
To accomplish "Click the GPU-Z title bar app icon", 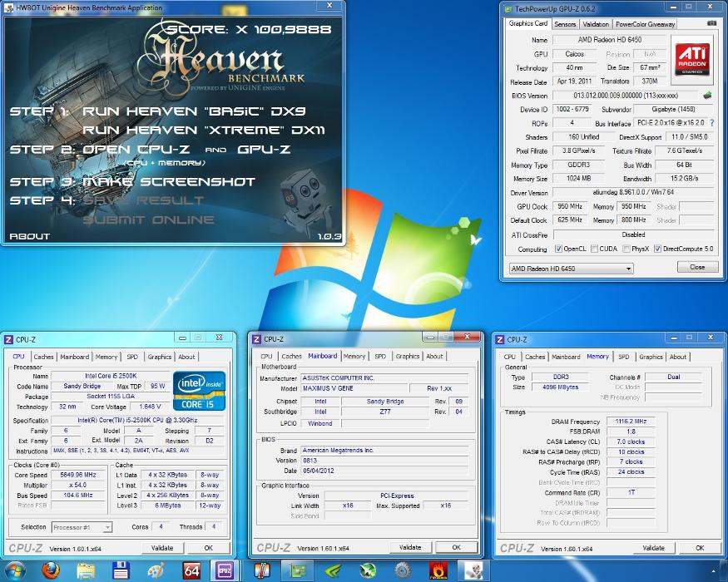I will (x=508, y=8).
